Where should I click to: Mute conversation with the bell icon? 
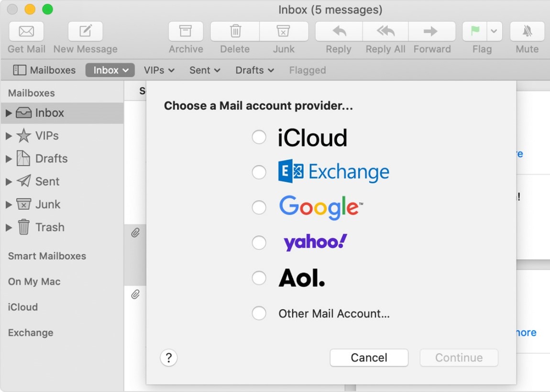pos(527,31)
